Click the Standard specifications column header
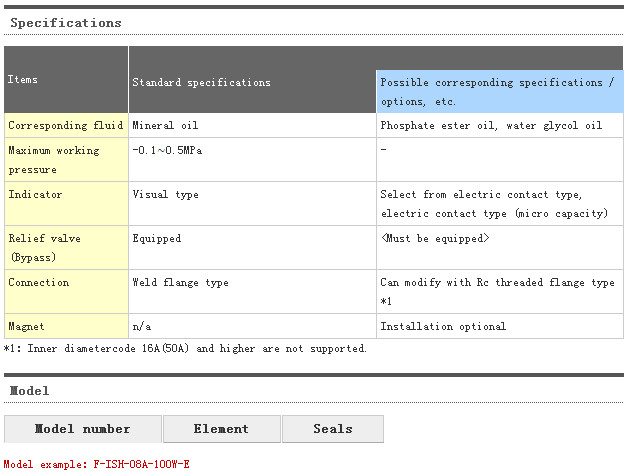The width and height of the screenshot is (628, 476). point(201,82)
